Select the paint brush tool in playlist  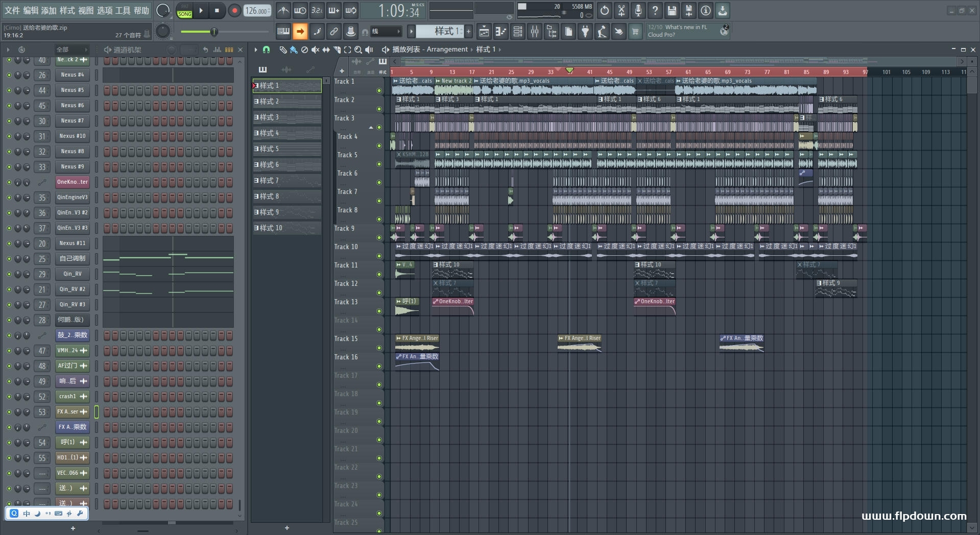294,50
